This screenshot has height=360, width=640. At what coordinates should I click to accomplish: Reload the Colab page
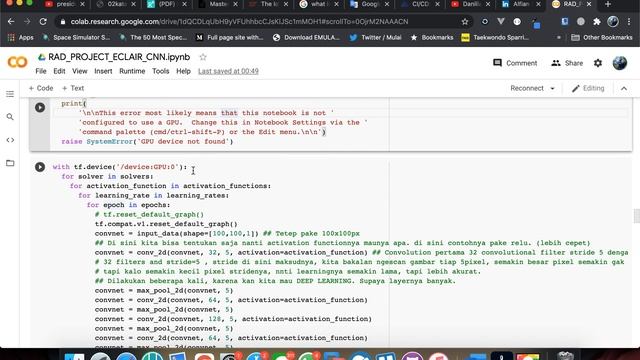(43, 22)
